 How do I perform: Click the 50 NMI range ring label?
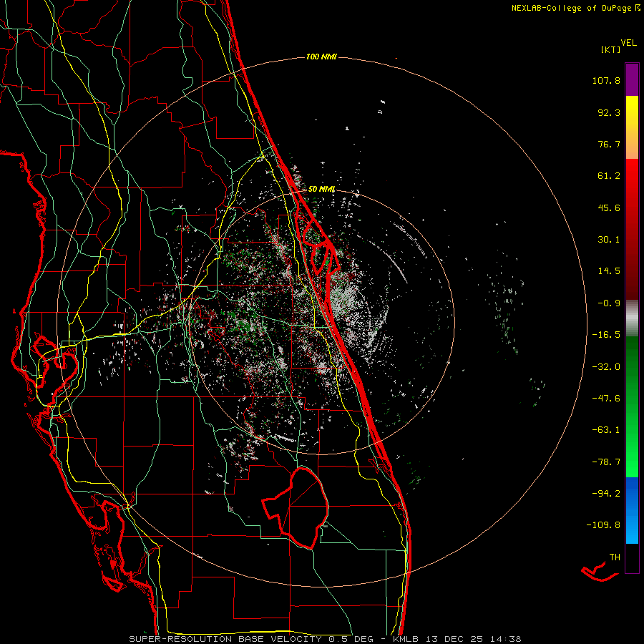[321, 189]
